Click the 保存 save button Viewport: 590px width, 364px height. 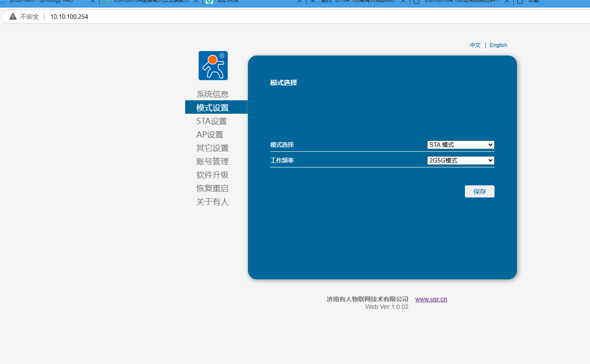(x=479, y=192)
